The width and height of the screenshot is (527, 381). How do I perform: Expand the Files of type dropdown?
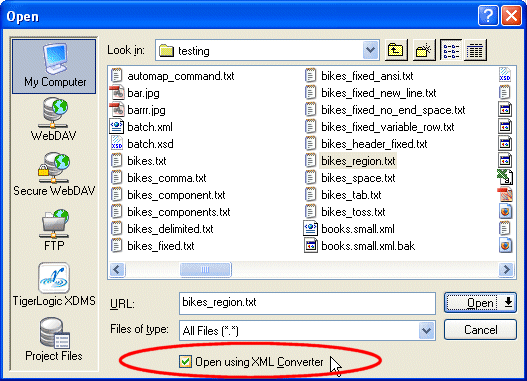pyautogui.click(x=427, y=331)
